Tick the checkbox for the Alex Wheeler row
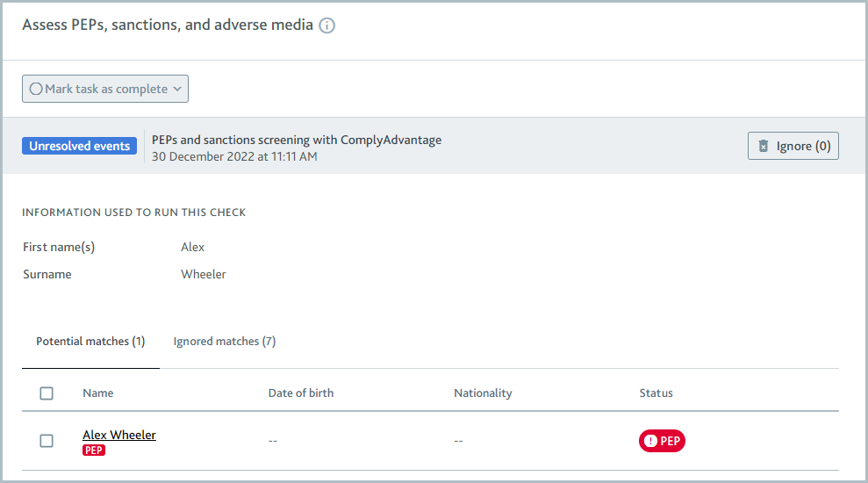 pos(47,441)
